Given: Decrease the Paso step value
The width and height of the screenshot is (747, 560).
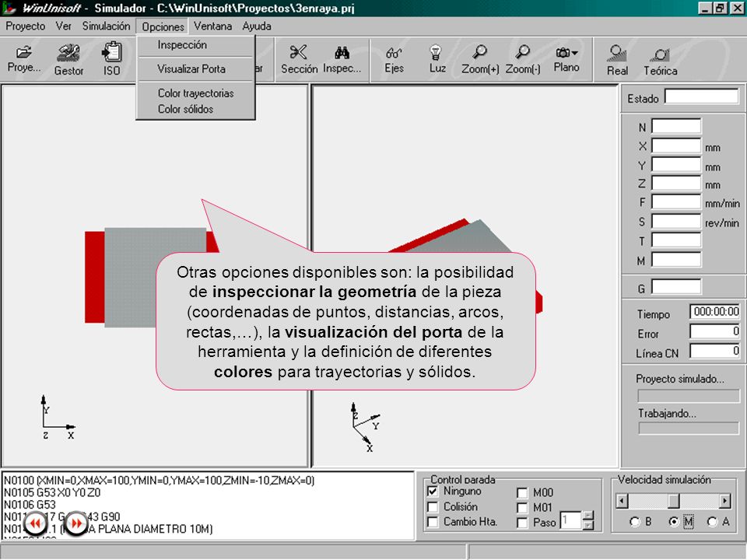Looking at the screenshot, I should [x=588, y=525].
